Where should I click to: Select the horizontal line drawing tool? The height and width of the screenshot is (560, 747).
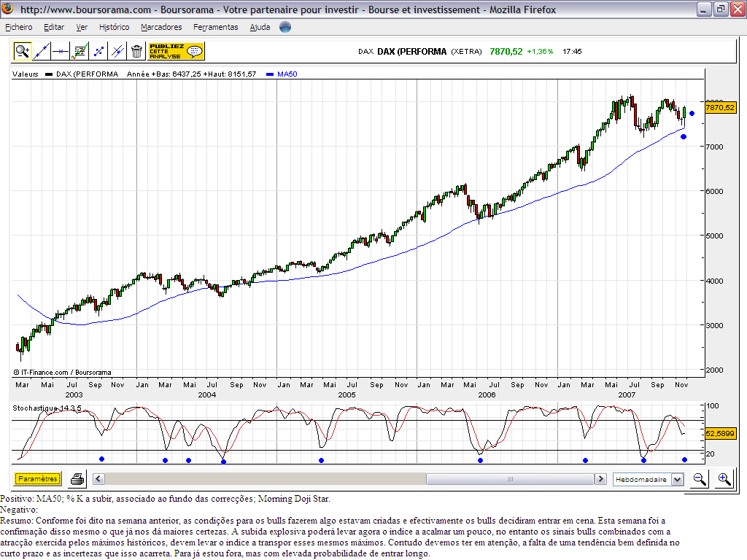click(61, 51)
